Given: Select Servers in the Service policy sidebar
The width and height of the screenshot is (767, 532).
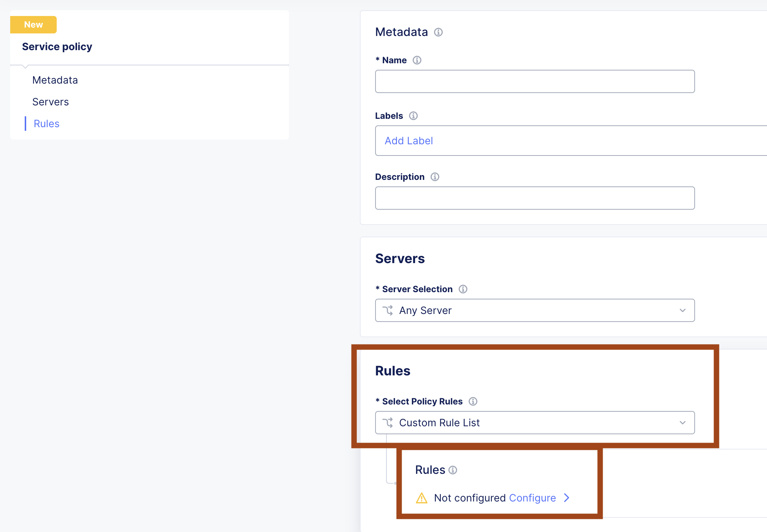Looking at the screenshot, I should (x=51, y=102).
